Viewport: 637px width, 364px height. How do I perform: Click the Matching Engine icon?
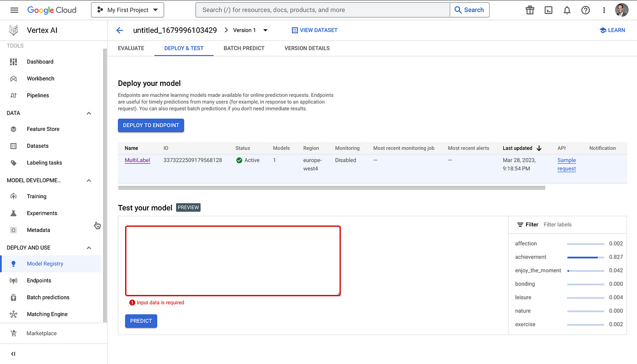[x=14, y=314]
